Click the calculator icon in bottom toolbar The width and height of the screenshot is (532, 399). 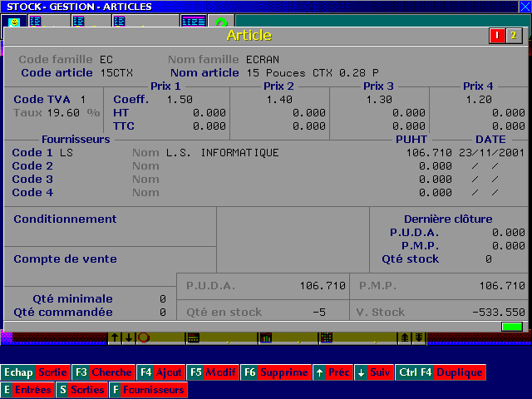pyautogui.click(x=194, y=337)
